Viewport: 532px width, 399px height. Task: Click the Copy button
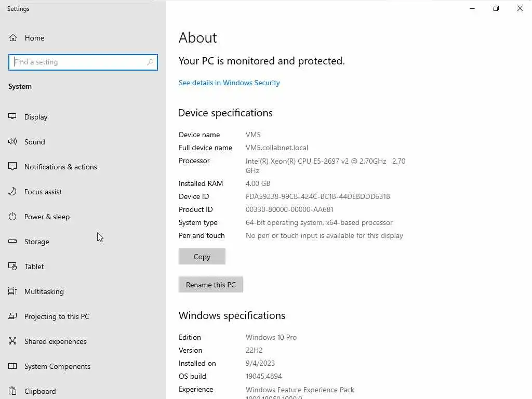(202, 257)
